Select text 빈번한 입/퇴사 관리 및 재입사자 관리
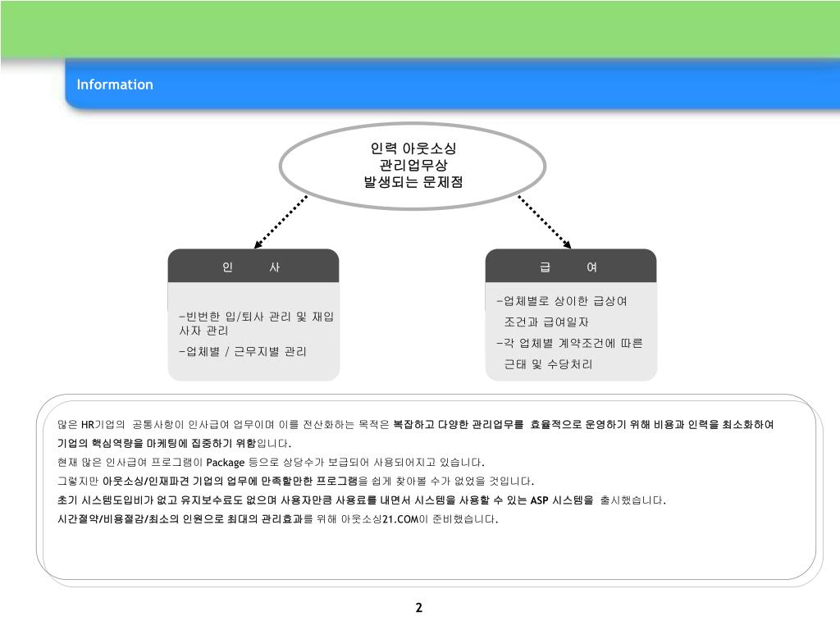This screenshot has height=630, width=840. click(257, 323)
